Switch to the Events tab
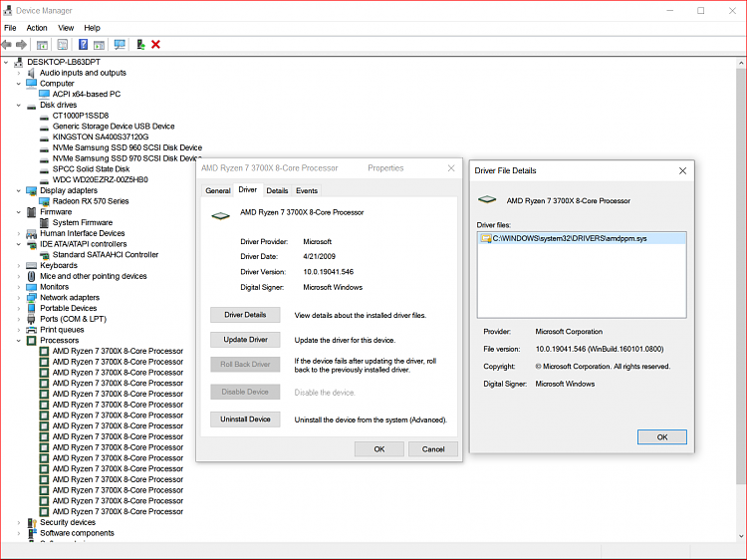Viewport: 747px width, 560px height. (x=307, y=190)
